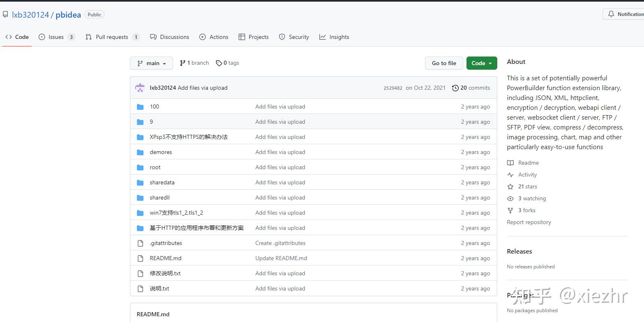Screen dimensions: 644x322
Task: Click the file icon beside 修改说明.txt
Action: click(140, 273)
